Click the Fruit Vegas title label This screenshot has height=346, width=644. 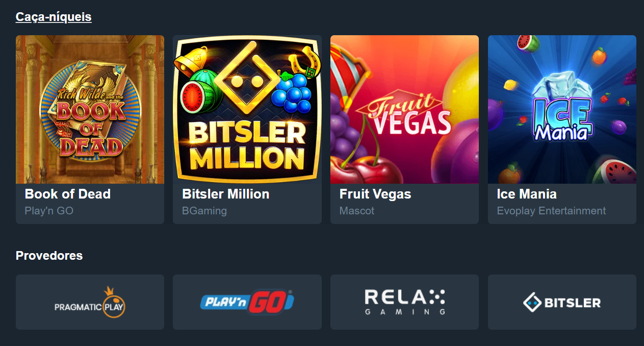(375, 194)
